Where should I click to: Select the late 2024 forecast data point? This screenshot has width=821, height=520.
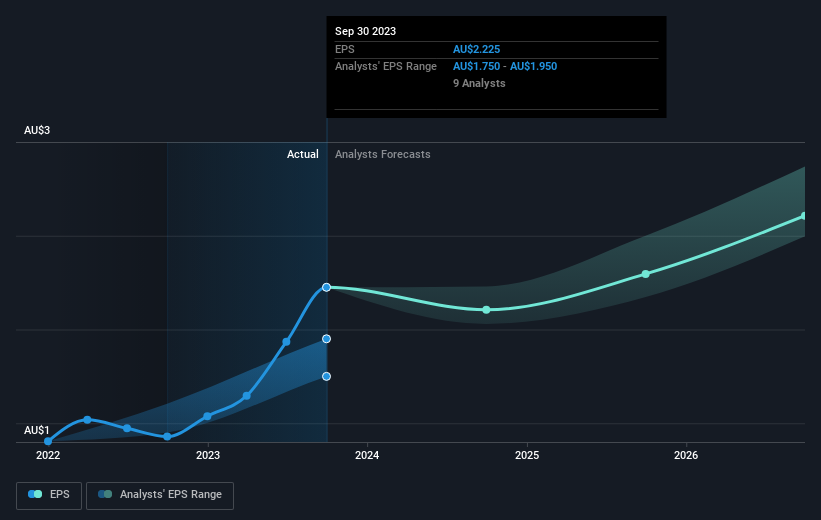[x=486, y=310]
